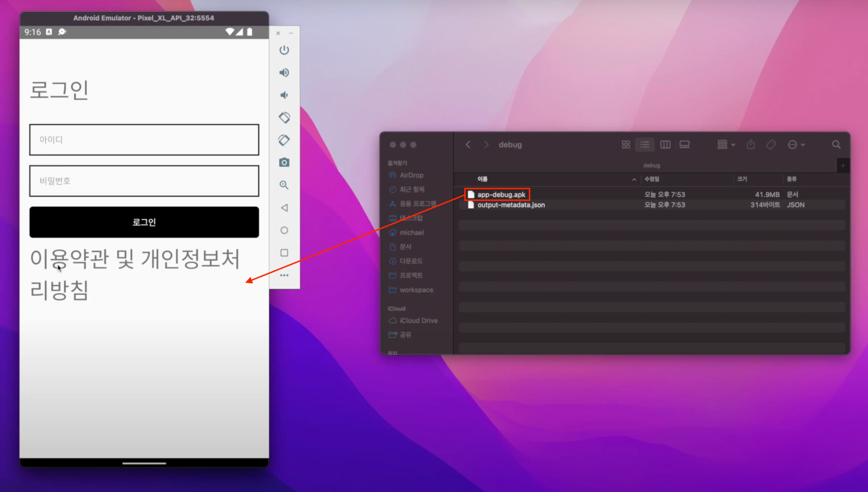The image size is (868, 492).
Task: Select the zoom tool in emulator toolbar
Action: [x=284, y=185]
